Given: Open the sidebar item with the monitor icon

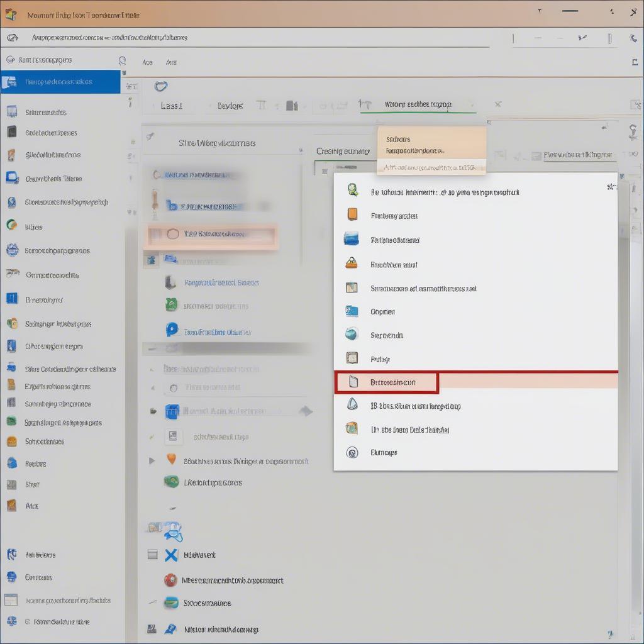Looking at the screenshot, I should point(62,112).
